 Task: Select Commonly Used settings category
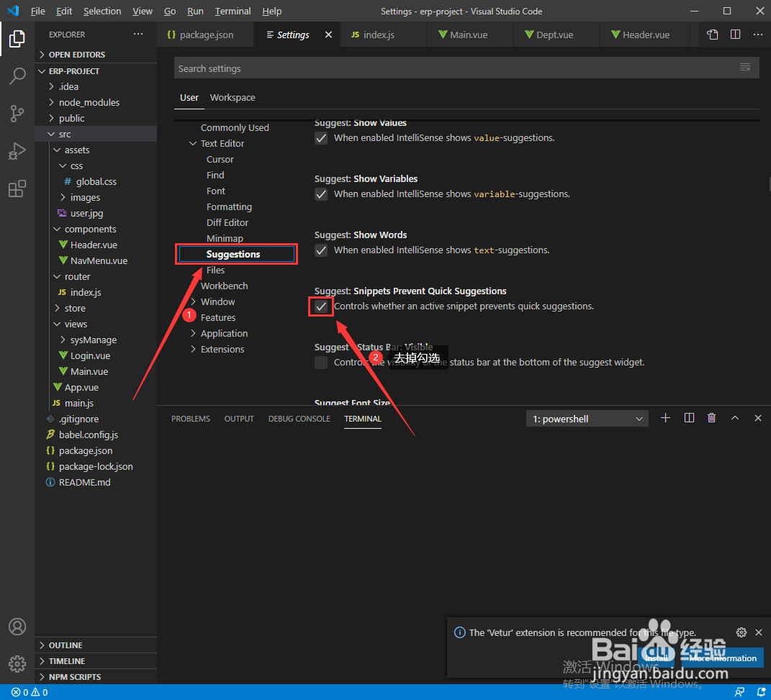click(235, 128)
